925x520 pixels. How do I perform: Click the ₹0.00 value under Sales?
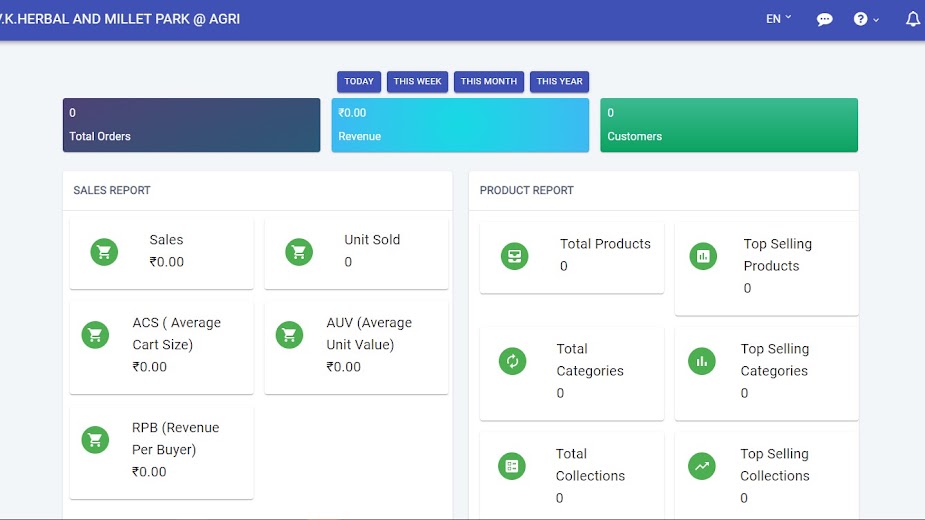(166, 262)
